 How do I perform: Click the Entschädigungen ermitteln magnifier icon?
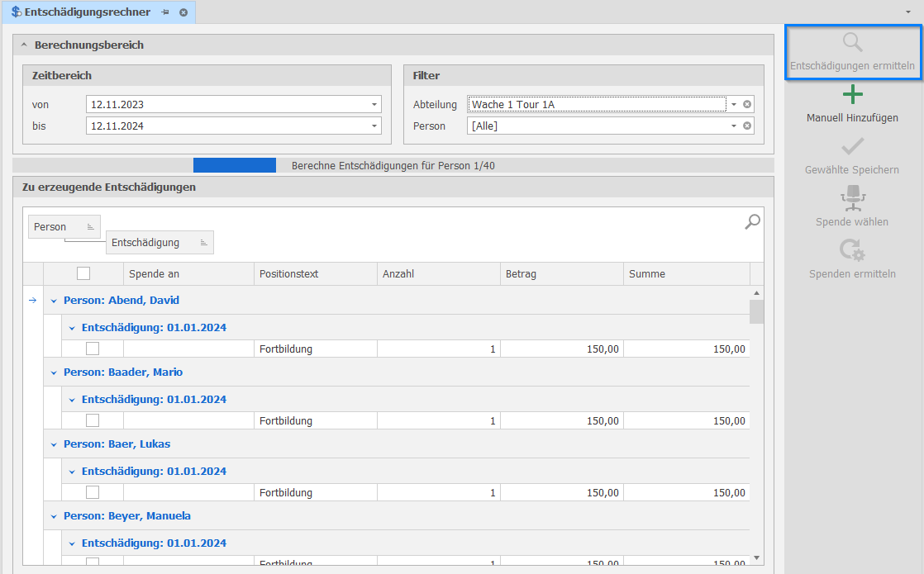[x=852, y=43]
